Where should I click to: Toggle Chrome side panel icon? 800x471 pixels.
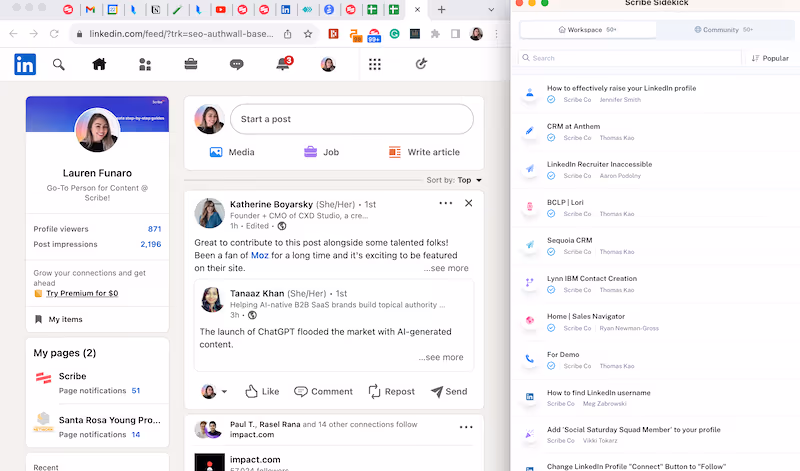click(x=455, y=34)
